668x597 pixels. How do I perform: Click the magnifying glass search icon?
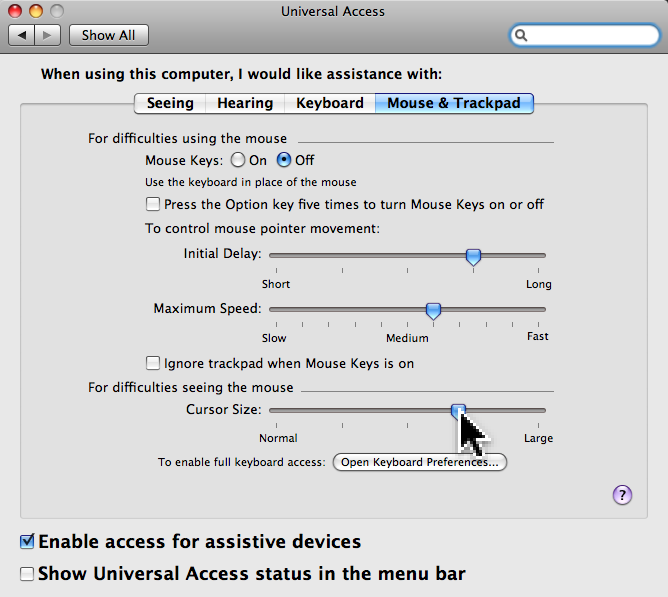(521, 35)
